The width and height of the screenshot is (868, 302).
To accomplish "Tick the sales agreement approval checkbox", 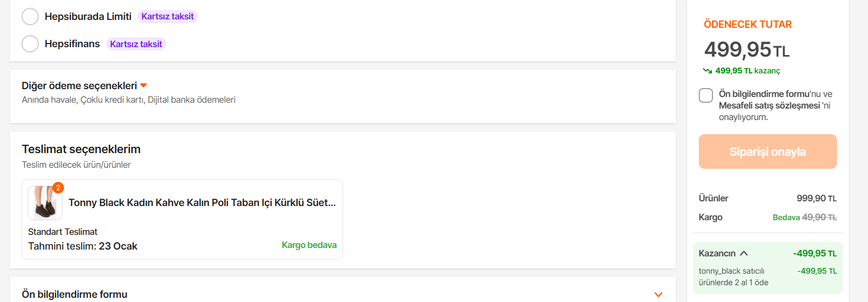I will pos(706,95).
